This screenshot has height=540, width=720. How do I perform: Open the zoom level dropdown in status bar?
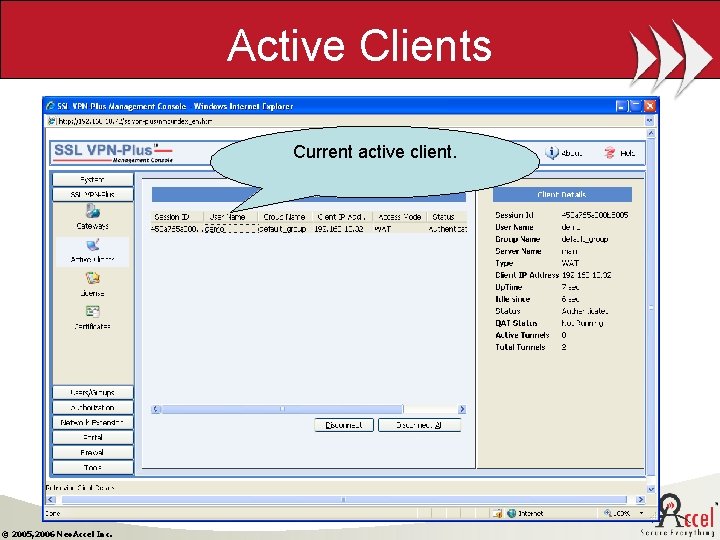[641, 513]
